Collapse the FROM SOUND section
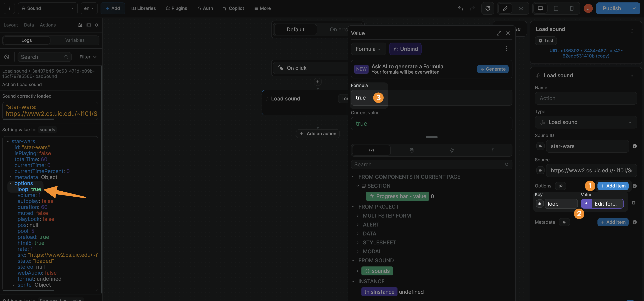Viewport: 644px width, 301px height. [353, 260]
